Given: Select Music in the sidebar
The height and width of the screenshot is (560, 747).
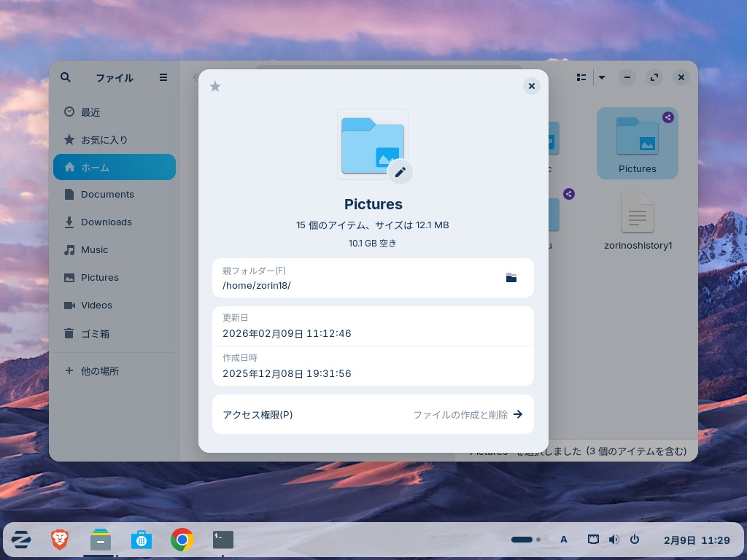Looking at the screenshot, I should (x=94, y=250).
